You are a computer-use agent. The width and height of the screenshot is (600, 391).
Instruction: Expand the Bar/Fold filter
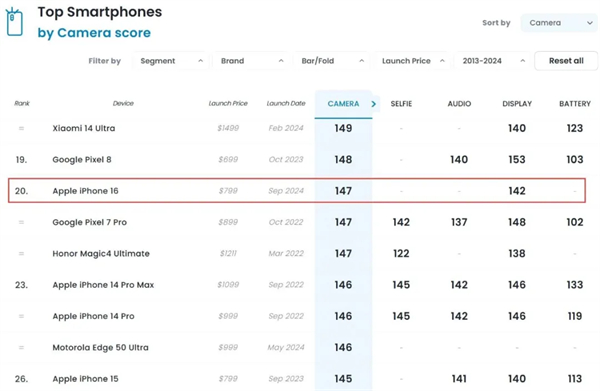(x=331, y=61)
